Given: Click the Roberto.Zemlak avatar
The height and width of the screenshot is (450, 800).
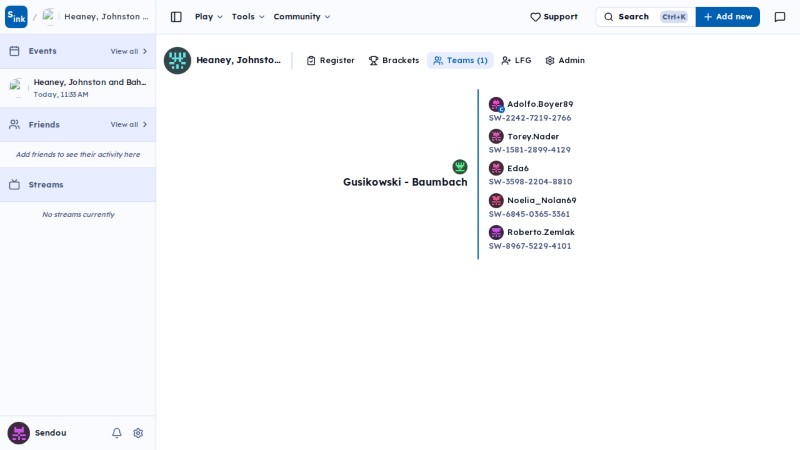Looking at the screenshot, I should [496, 232].
